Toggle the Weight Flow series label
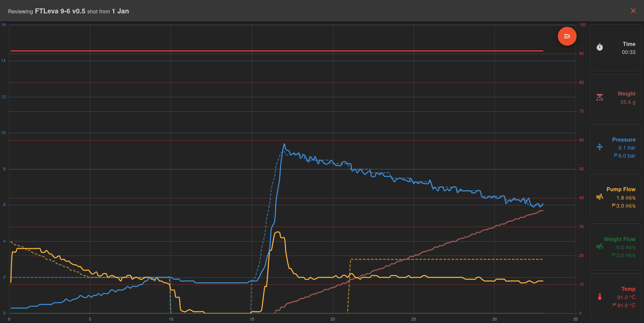The height and width of the screenshot is (323, 644). click(619, 239)
